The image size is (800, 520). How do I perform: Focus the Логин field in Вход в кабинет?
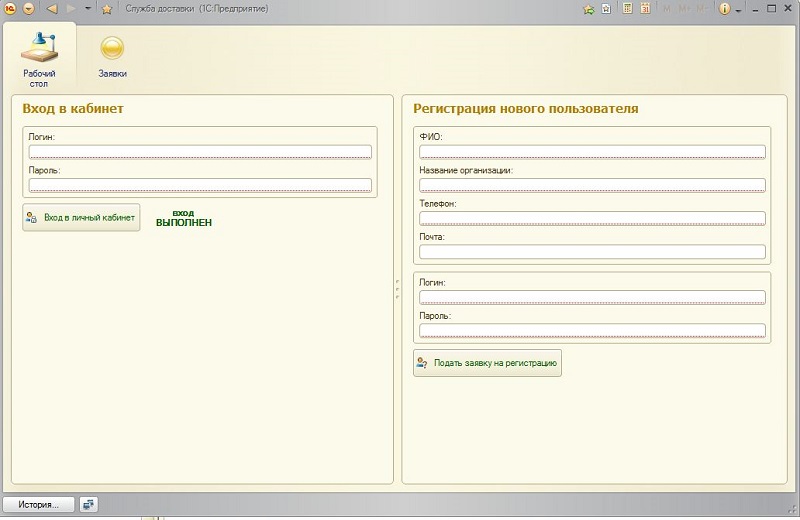coord(200,152)
